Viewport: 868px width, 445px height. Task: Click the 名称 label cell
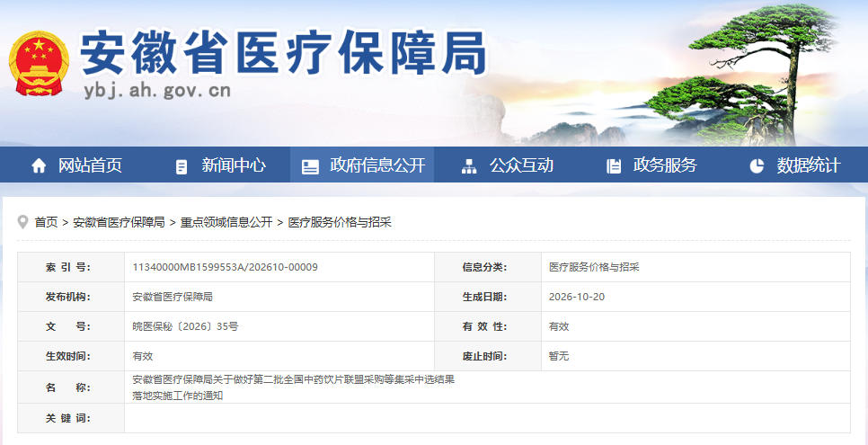tap(71, 387)
